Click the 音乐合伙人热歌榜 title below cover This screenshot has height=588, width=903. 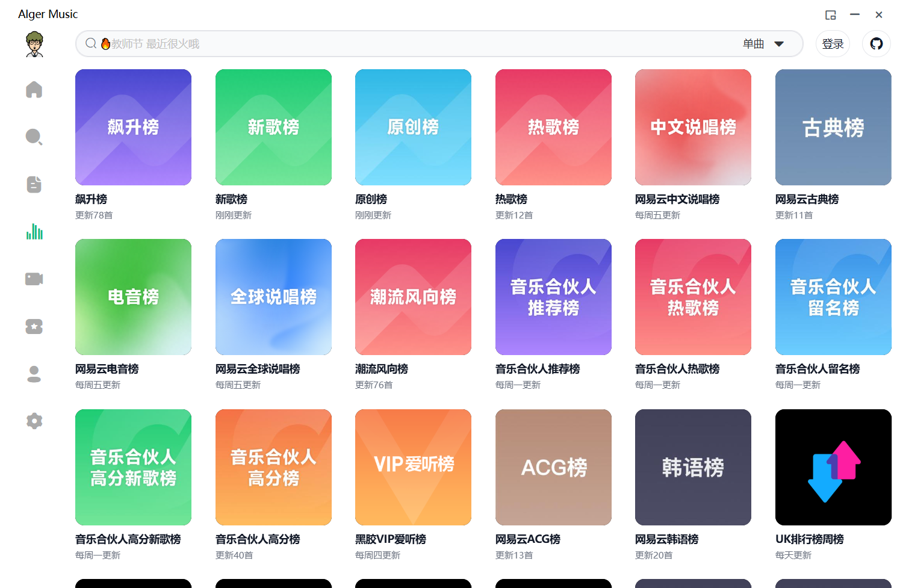pos(677,369)
